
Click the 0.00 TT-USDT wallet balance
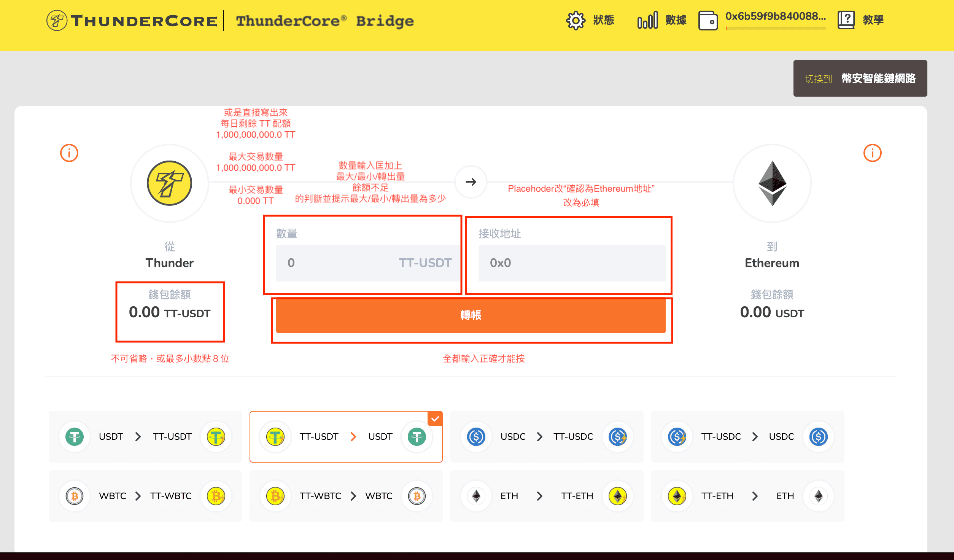[170, 312]
